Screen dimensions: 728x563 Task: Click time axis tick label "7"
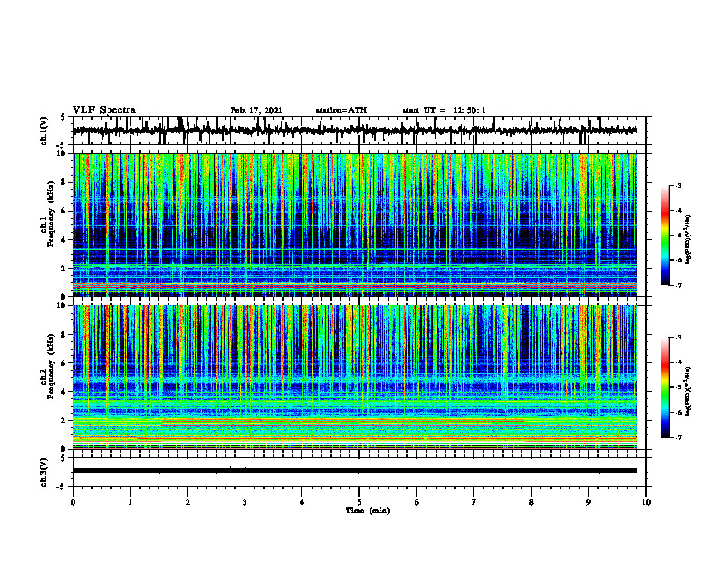coord(474,502)
